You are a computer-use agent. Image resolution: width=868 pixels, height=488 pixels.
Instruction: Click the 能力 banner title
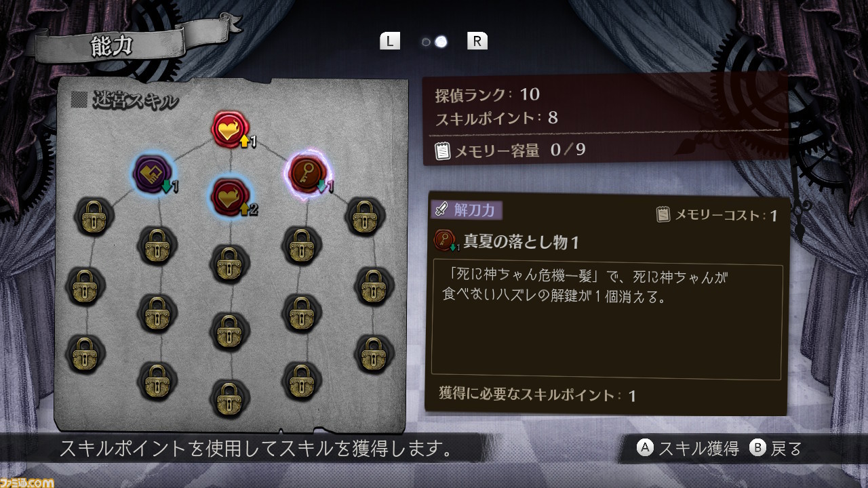(x=112, y=46)
